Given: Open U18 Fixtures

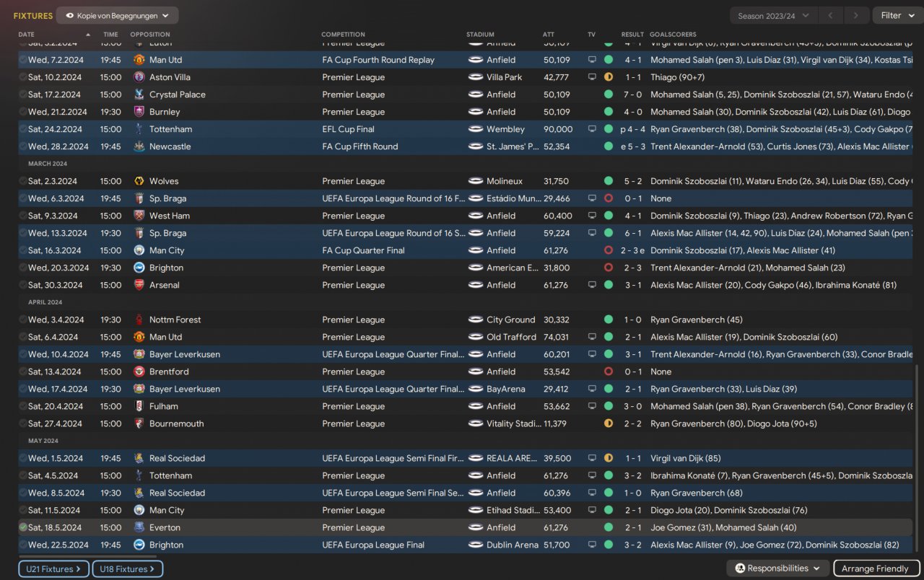Looking at the screenshot, I should coord(128,569).
